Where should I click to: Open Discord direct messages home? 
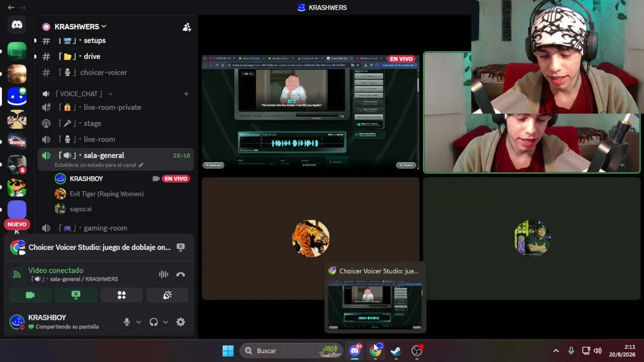coord(17,25)
